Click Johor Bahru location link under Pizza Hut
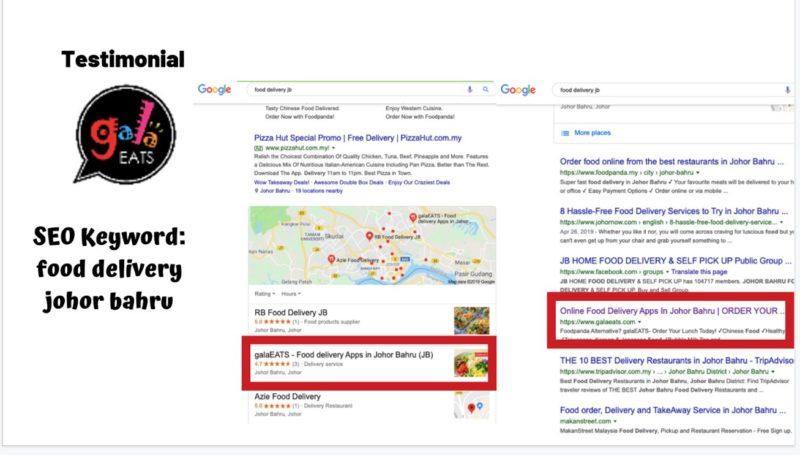Image resolution: width=800 pixels, height=455 pixels. 274,191
